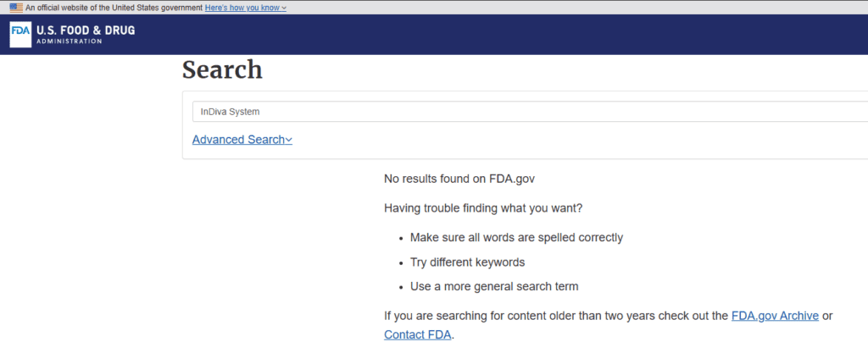Expand chevron beside 'Here's how you know'
Screen dimensions: 868x353
(284, 8)
